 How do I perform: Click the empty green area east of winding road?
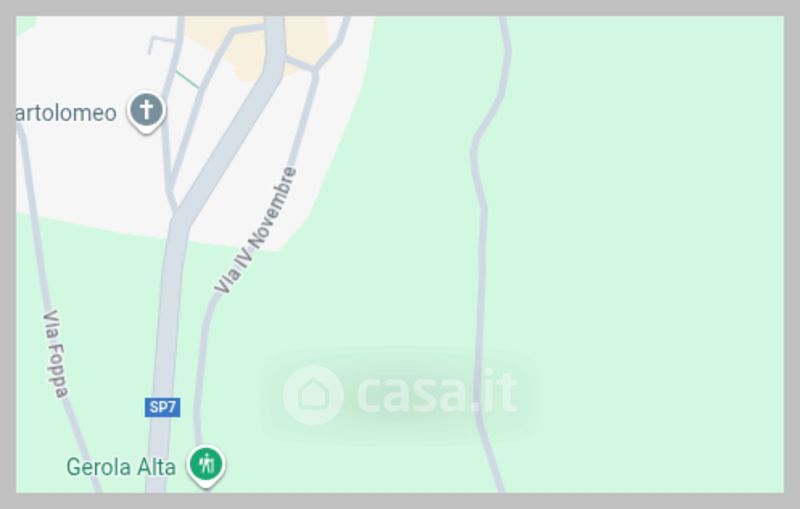coord(638,255)
